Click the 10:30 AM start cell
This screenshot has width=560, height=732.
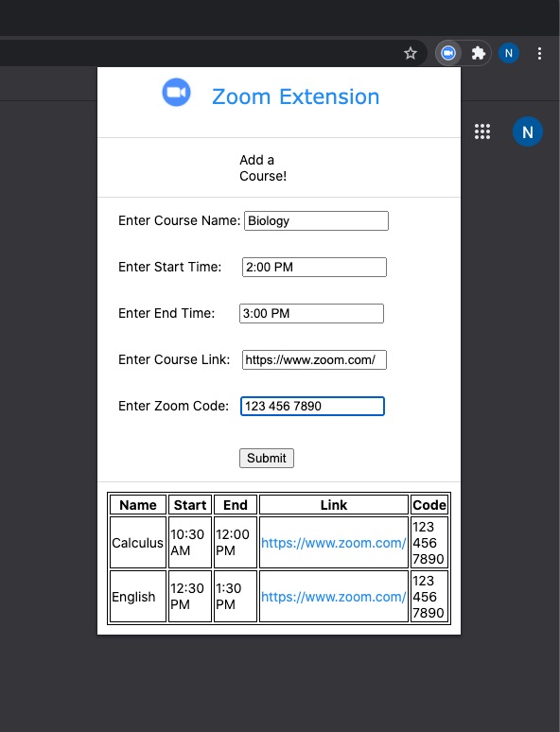point(189,543)
